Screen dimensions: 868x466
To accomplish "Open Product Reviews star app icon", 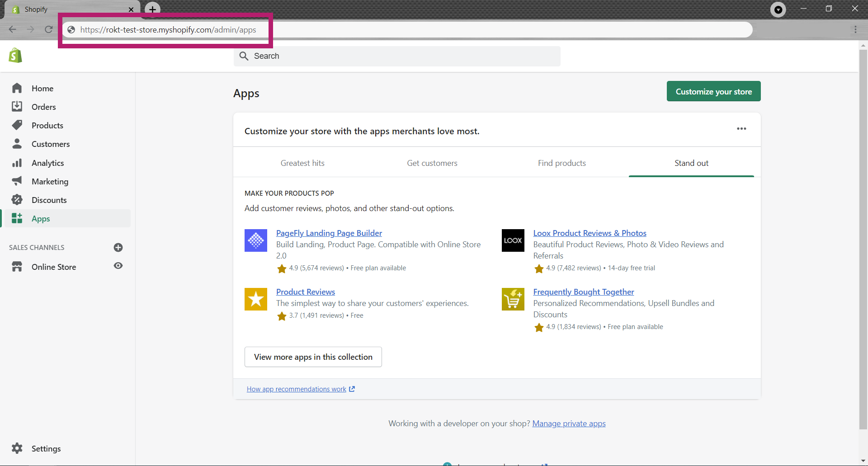I will (x=256, y=299).
